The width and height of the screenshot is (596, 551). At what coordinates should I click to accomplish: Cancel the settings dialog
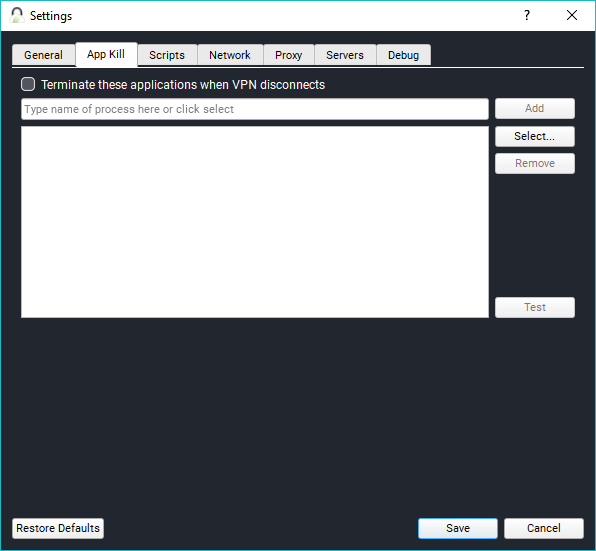[544, 528]
